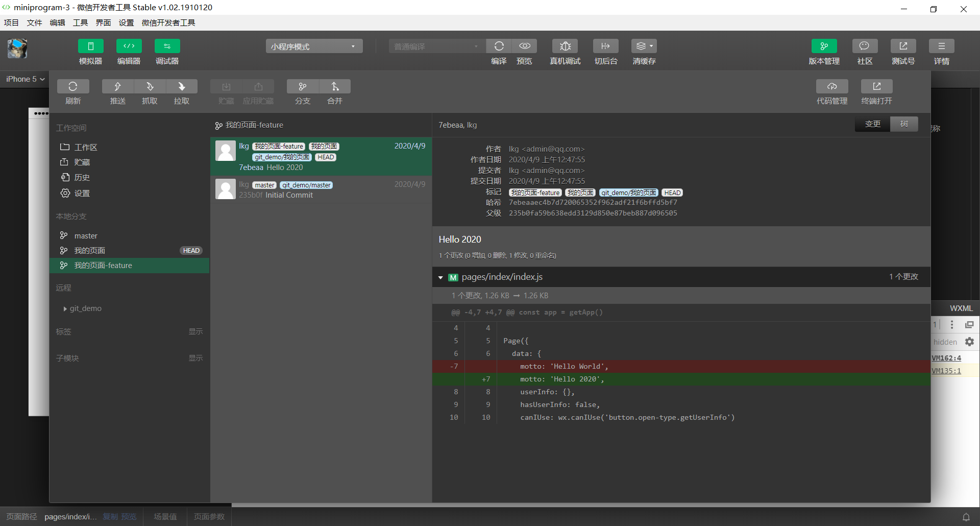Viewport: 980px width, 526px height.
Task: Open the clear cache (清缓存) dropdown
Action: [x=644, y=46]
